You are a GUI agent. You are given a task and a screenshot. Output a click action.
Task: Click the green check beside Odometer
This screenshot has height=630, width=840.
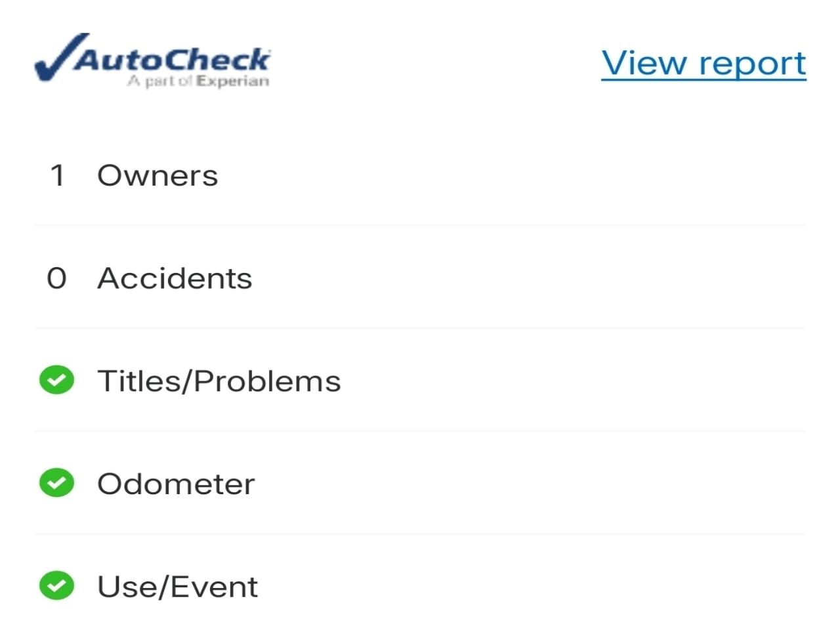click(x=57, y=484)
